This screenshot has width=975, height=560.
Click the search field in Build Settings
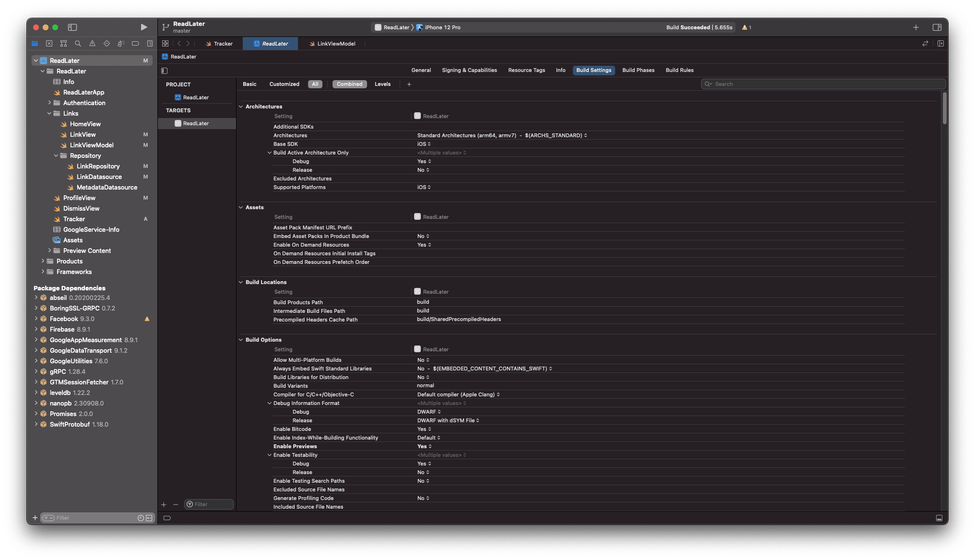pyautogui.click(x=824, y=83)
